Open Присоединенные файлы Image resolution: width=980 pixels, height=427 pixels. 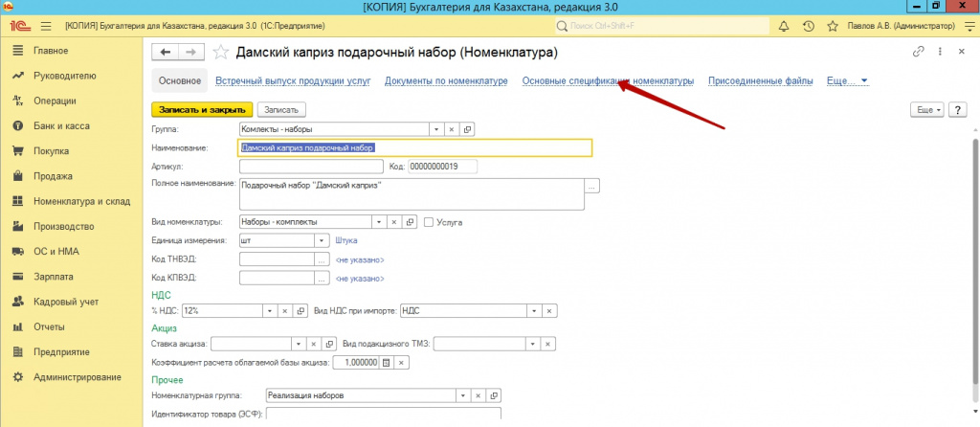(x=761, y=80)
